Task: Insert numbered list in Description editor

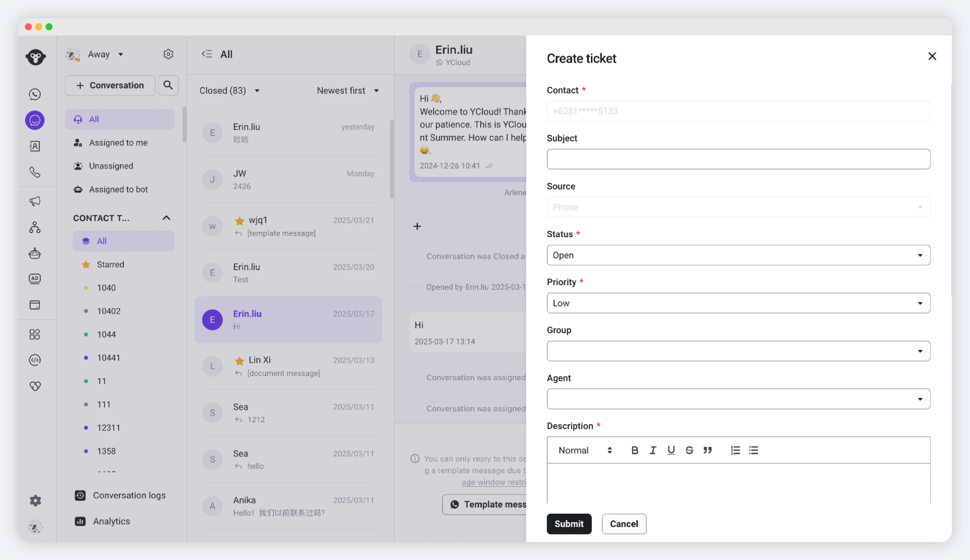Action: point(735,450)
